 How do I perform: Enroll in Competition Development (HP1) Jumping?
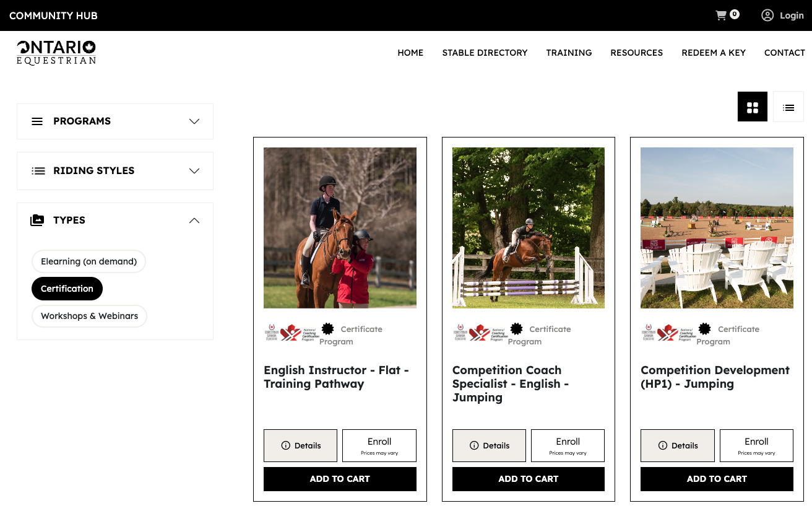coord(756,445)
